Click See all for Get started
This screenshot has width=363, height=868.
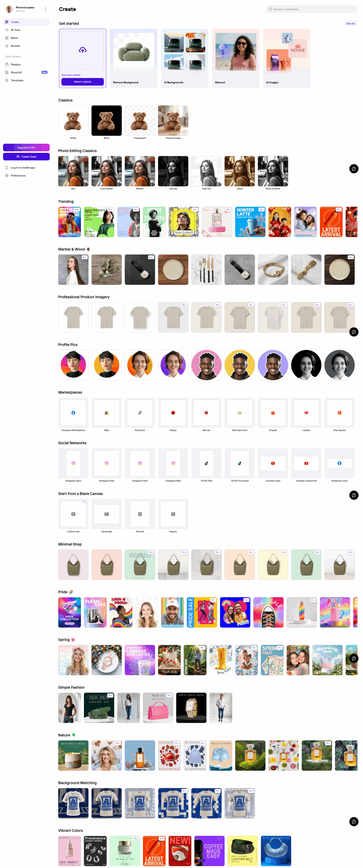click(350, 23)
